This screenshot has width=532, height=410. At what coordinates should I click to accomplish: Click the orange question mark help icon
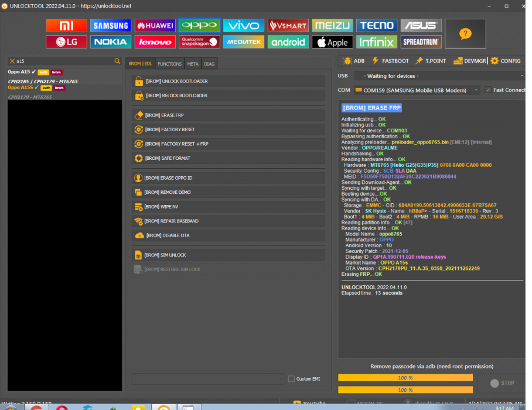[x=465, y=33]
